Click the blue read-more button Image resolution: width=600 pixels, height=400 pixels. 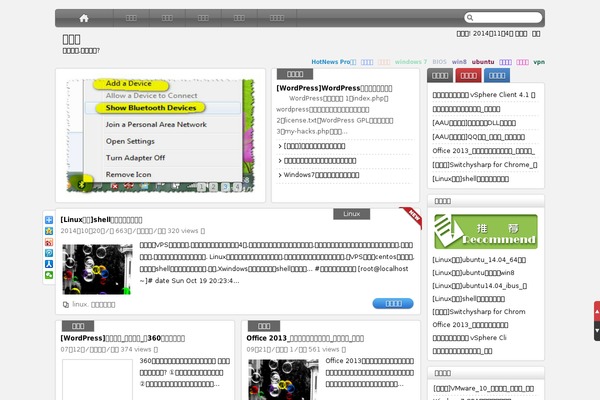[393, 303]
